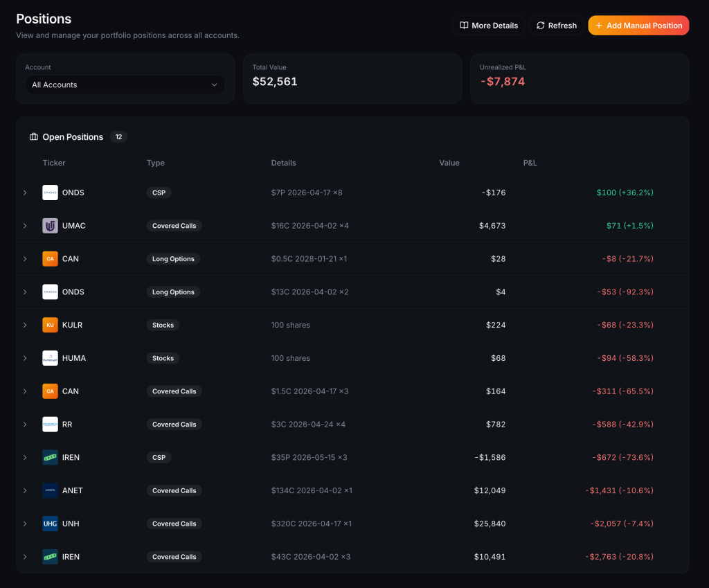
Task: Click the ONDS ticker logo icon
Action: (50, 193)
